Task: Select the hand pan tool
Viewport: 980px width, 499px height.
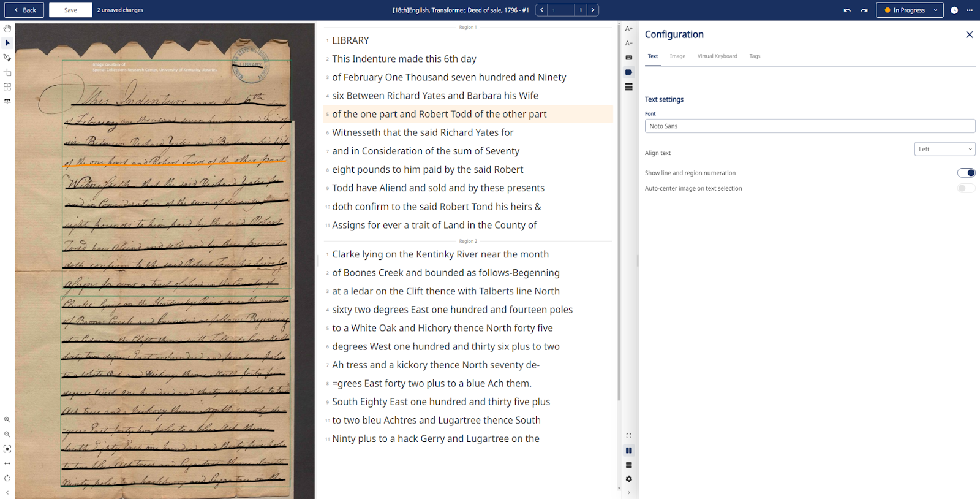Action: (x=7, y=28)
